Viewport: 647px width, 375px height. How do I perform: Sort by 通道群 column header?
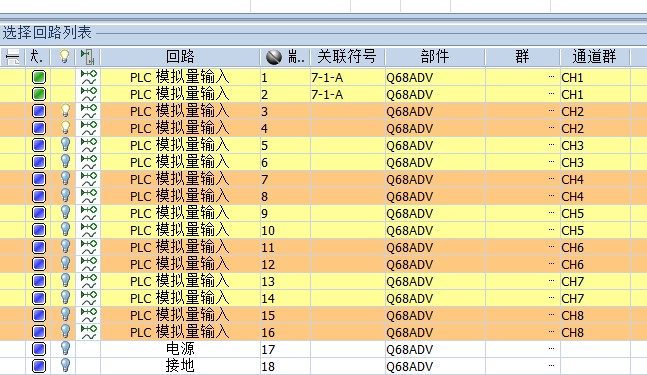click(x=594, y=57)
